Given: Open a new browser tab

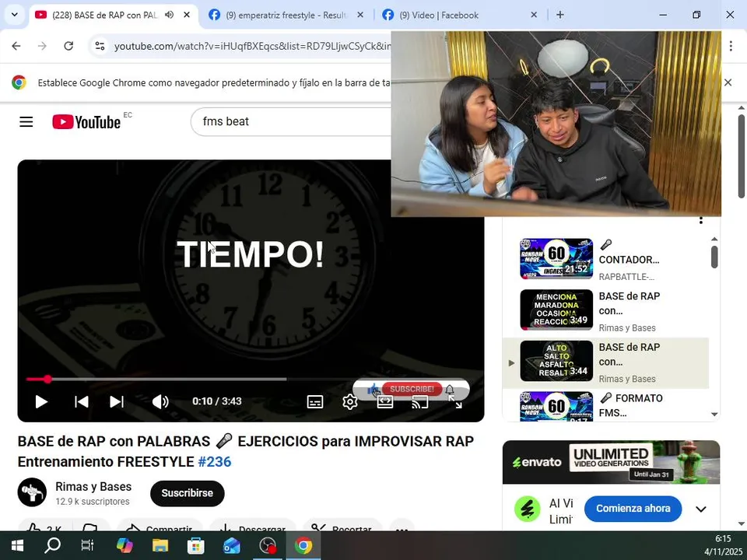Looking at the screenshot, I should tap(560, 15).
